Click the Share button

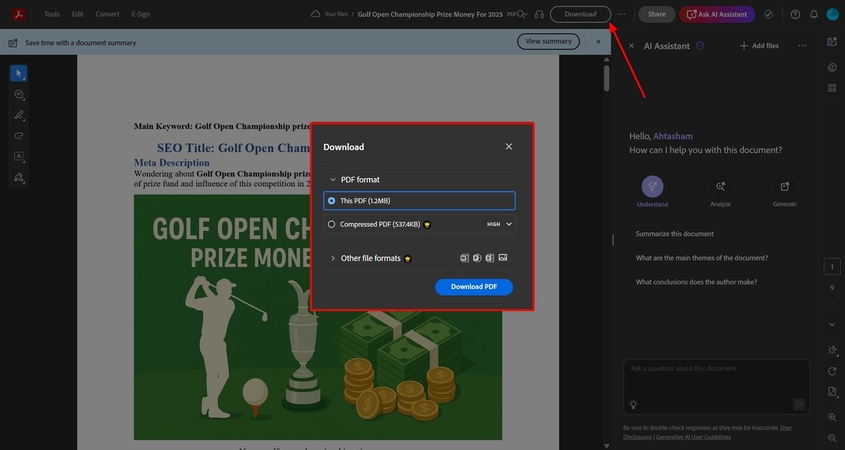click(x=656, y=15)
